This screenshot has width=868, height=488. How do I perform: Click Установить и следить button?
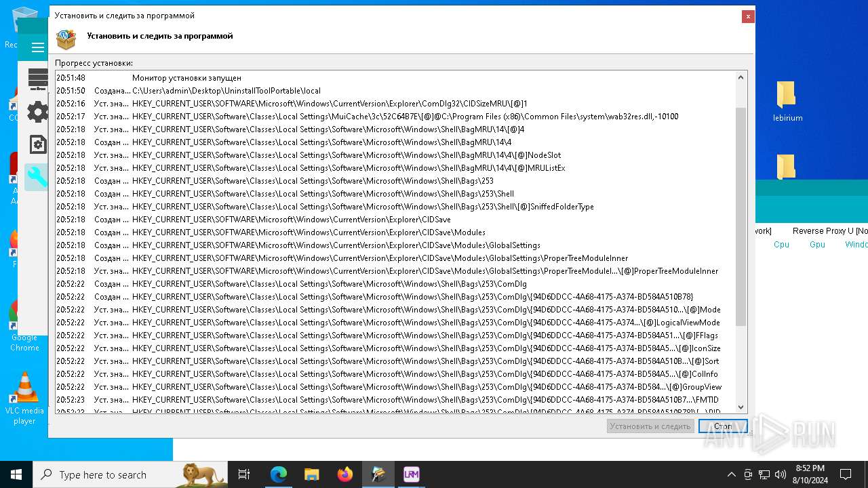click(x=650, y=426)
